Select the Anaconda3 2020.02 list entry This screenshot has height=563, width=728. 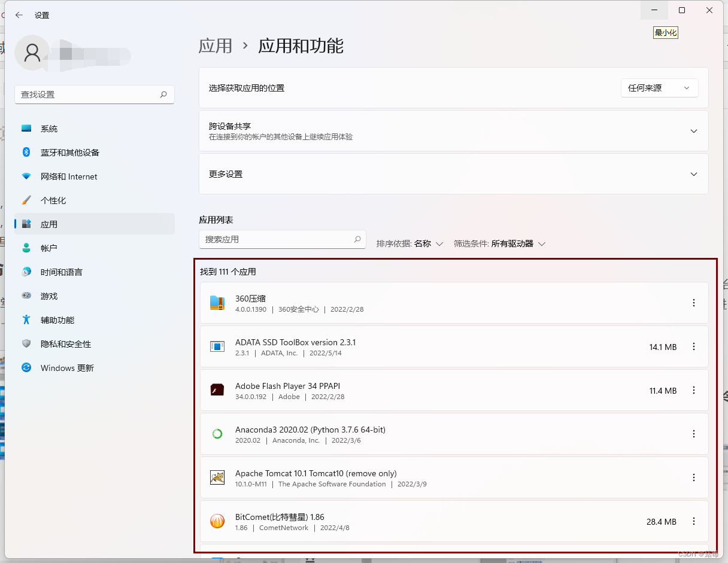point(454,434)
